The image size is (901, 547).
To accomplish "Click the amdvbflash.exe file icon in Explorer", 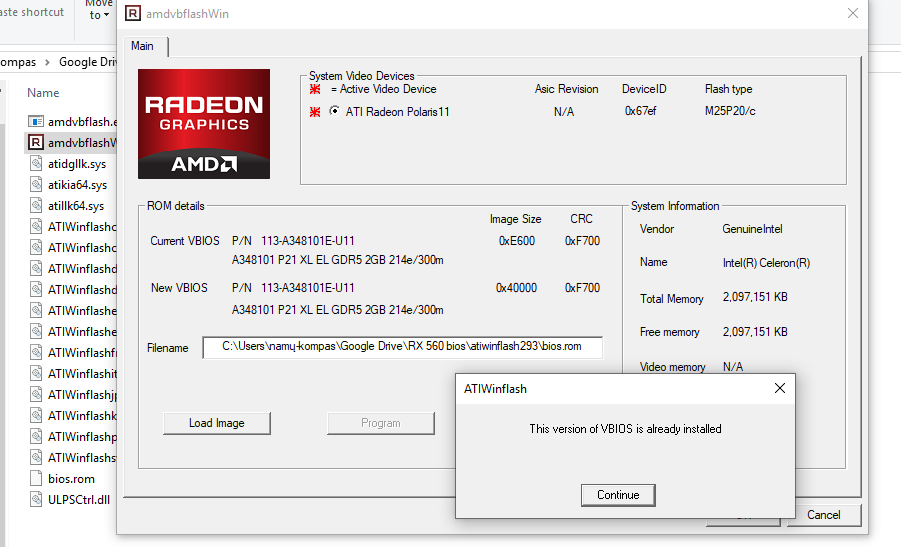I will (x=36, y=121).
